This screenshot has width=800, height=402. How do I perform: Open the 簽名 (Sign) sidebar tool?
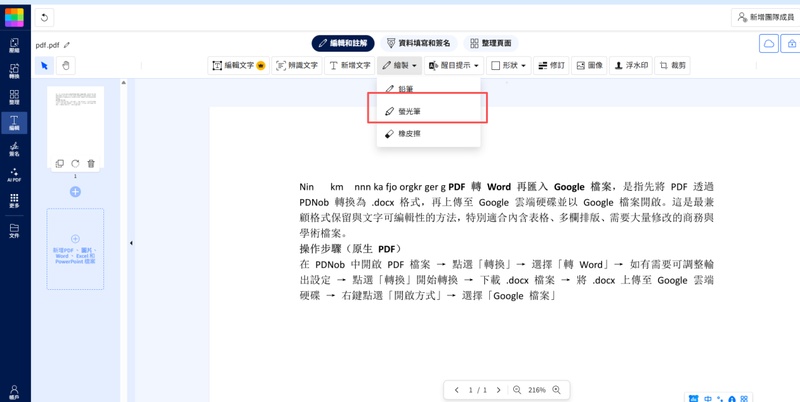tap(14, 149)
